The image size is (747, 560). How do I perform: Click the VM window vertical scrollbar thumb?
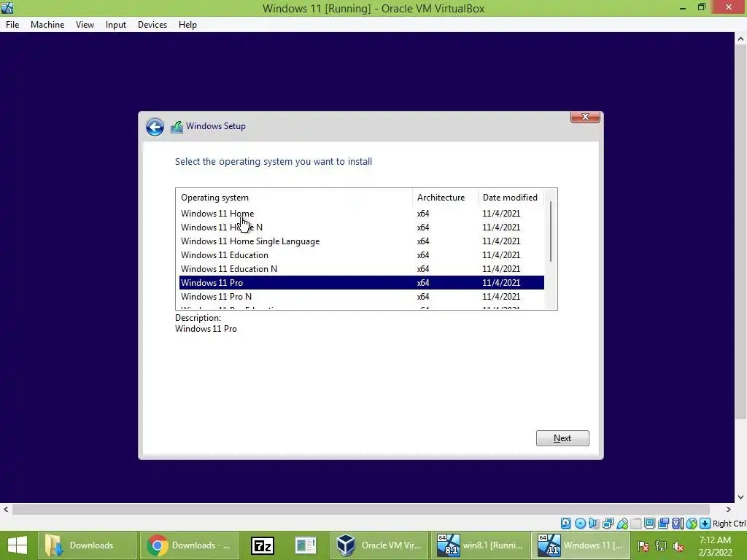tap(740, 233)
